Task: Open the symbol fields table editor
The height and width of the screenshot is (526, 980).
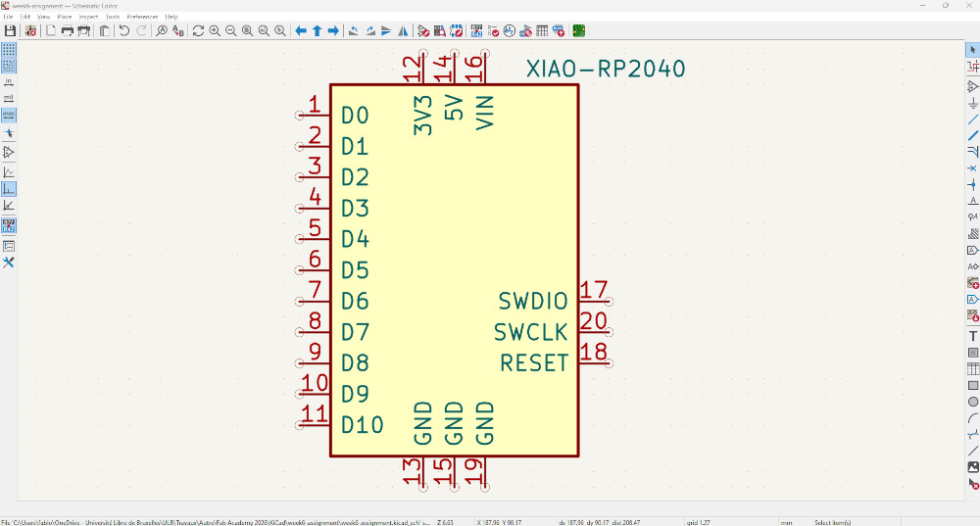Action: 542,30
